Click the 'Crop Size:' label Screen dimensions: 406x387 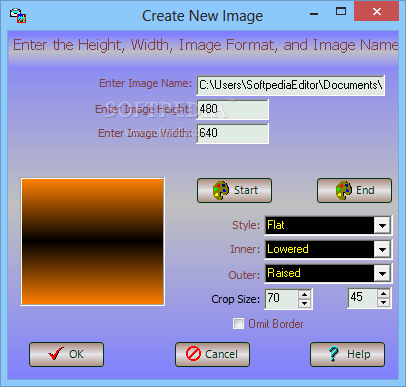point(235,299)
